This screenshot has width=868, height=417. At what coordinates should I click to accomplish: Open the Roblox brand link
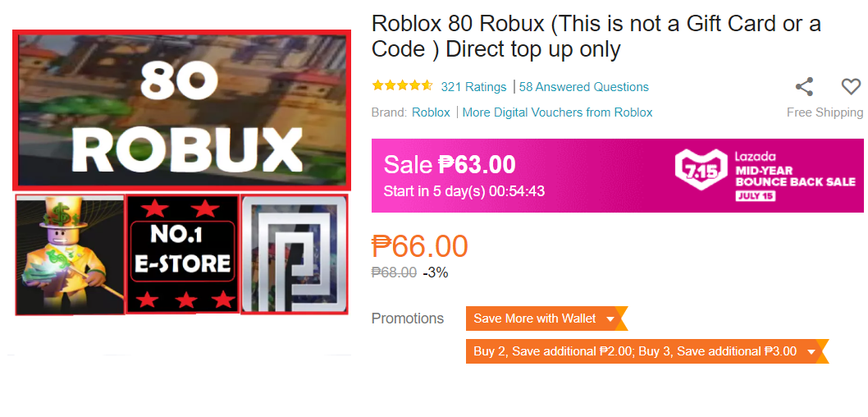pos(431,112)
